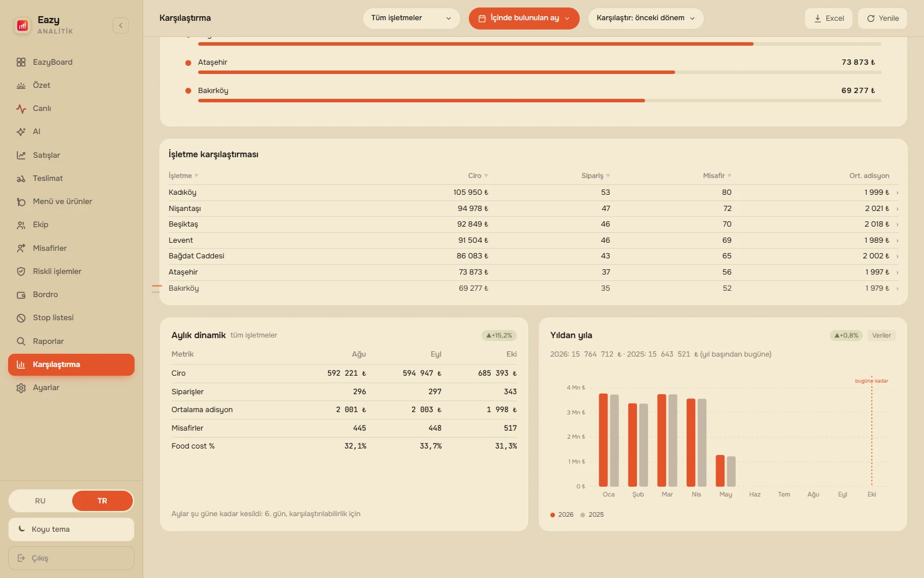Image resolution: width=924 pixels, height=578 pixels.
Task: Toggle Koyu tema dark mode
Action: click(x=71, y=529)
